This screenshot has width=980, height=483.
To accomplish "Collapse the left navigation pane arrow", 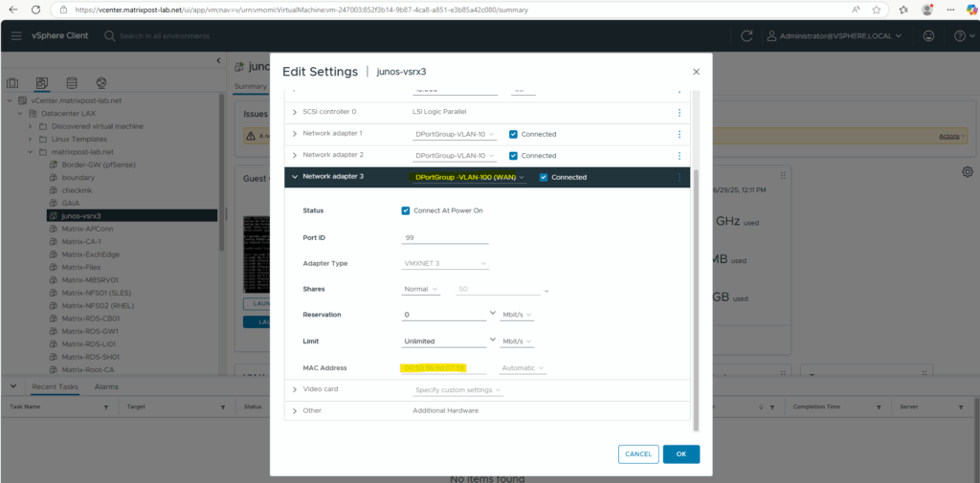I will pyautogui.click(x=219, y=60).
